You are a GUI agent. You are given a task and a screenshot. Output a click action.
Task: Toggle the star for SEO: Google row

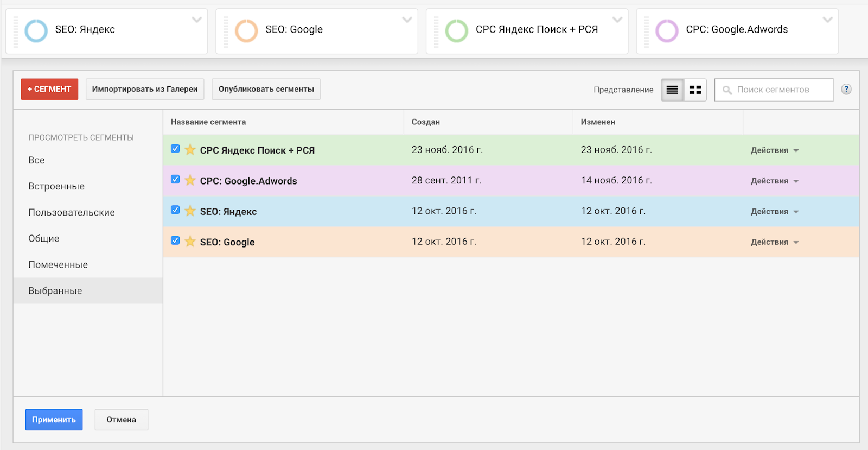(190, 241)
